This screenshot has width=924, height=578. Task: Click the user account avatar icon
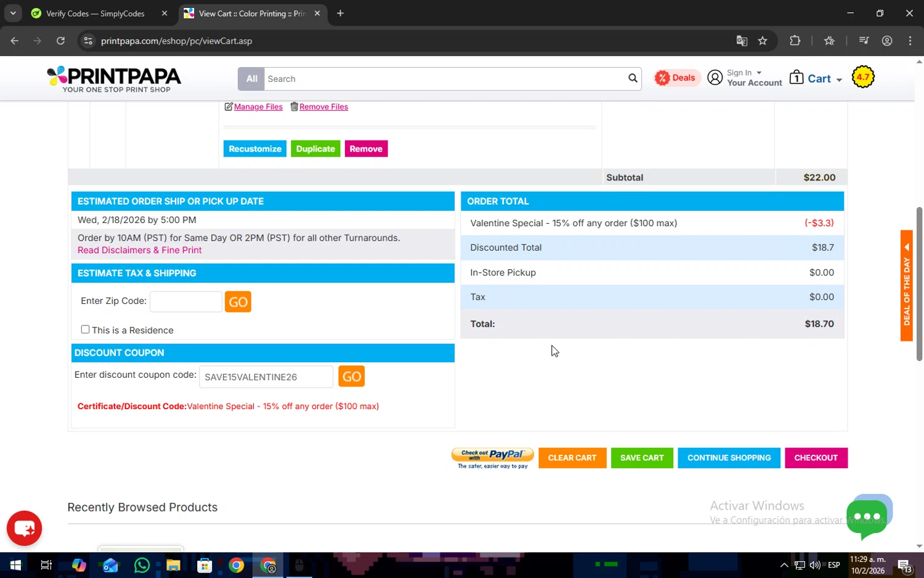tap(715, 78)
